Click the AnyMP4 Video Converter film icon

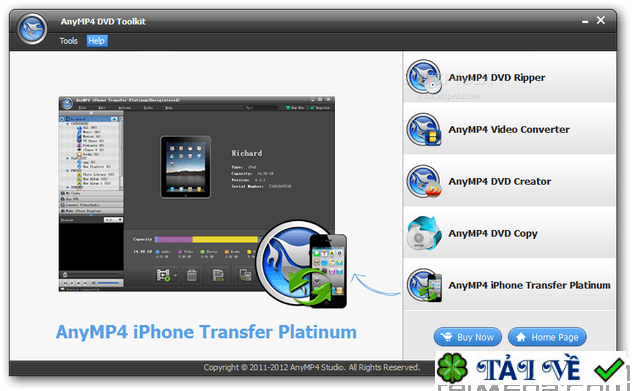click(x=424, y=129)
